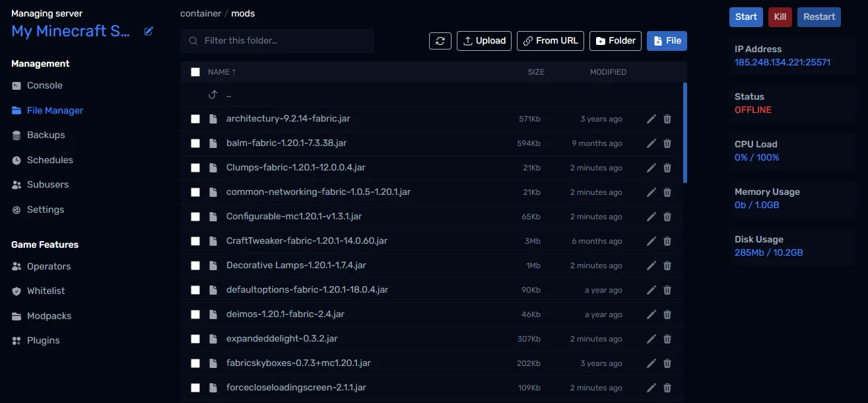868x403 pixels.
Task: Delete Decorative Lamps jar with trash icon
Action: click(667, 266)
